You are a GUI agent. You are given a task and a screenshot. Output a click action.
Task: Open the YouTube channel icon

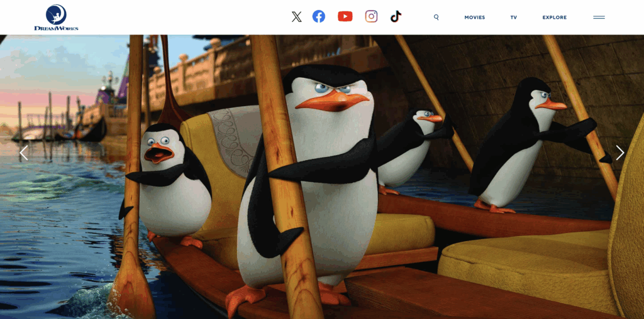[x=345, y=16]
